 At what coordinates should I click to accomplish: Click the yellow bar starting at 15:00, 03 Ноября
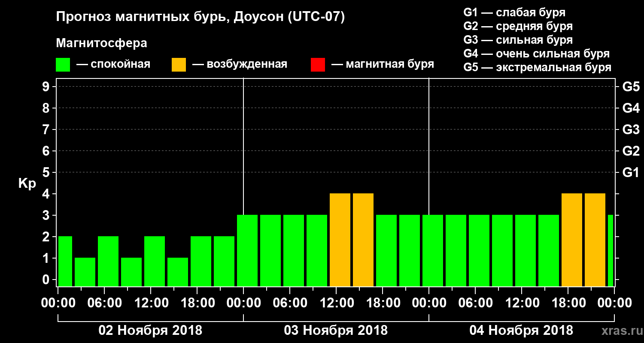pos(363,240)
